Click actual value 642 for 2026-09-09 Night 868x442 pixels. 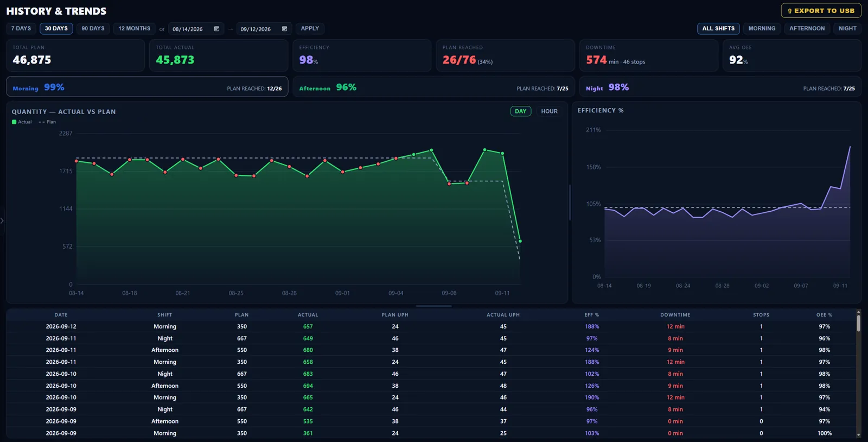pos(308,409)
